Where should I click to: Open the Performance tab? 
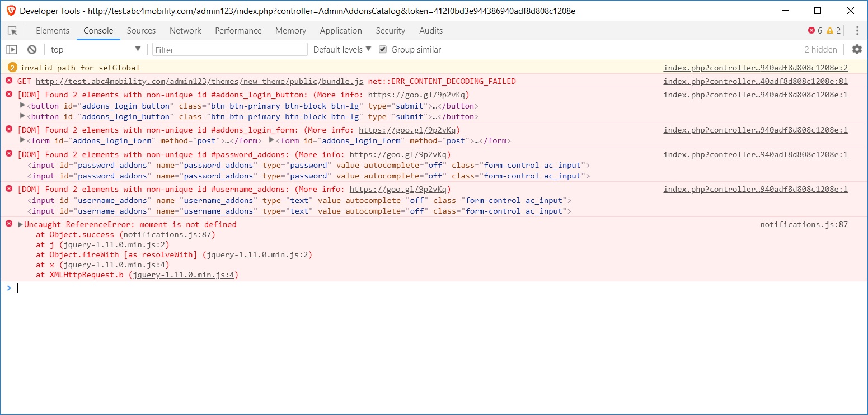(x=238, y=31)
